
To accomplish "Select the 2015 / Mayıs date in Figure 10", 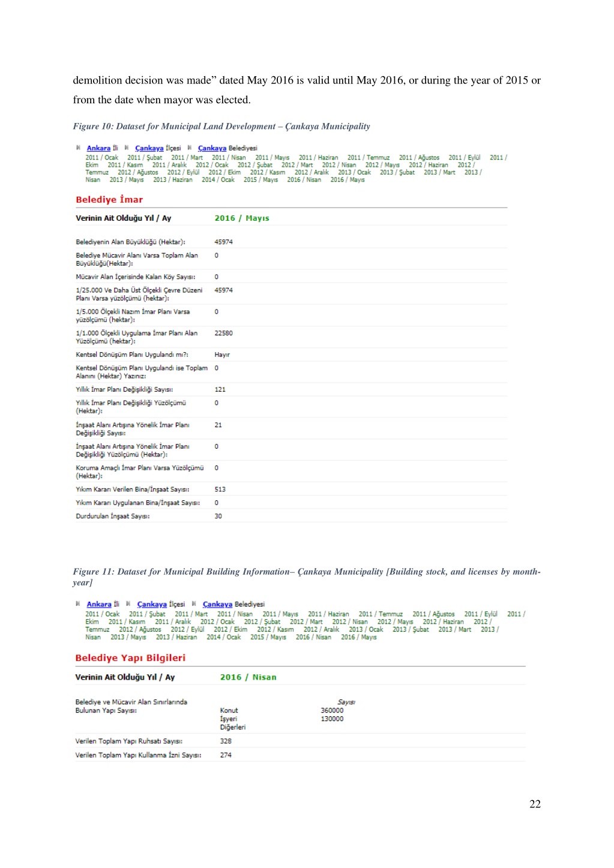I will point(260,179).
